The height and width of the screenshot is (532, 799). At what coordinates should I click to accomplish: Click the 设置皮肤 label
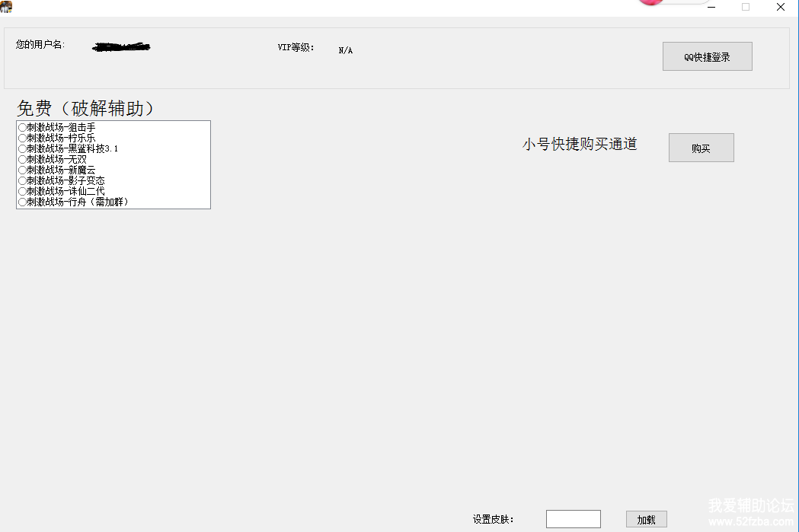coord(494,519)
